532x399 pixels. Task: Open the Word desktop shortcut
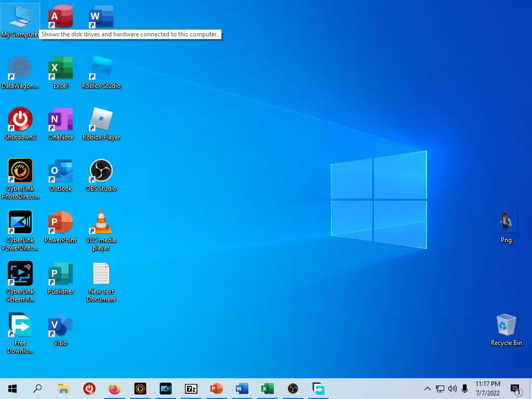pyautogui.click(x=101, y=17)
